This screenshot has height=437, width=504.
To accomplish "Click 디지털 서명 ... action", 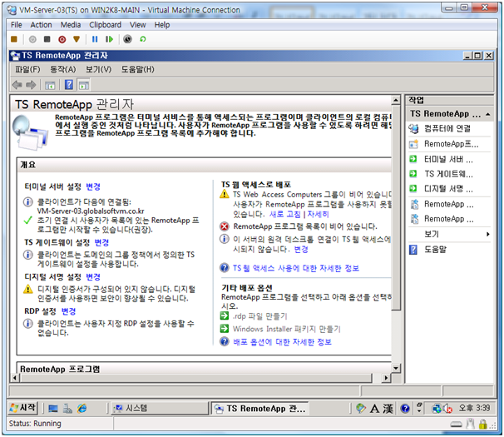I will [449, 189].
